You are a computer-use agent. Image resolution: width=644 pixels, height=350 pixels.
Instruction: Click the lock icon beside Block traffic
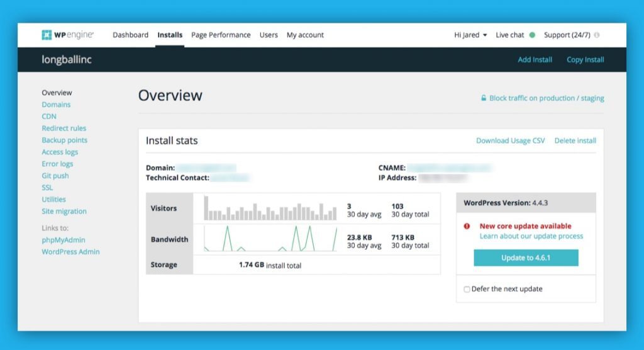[484, 98]
